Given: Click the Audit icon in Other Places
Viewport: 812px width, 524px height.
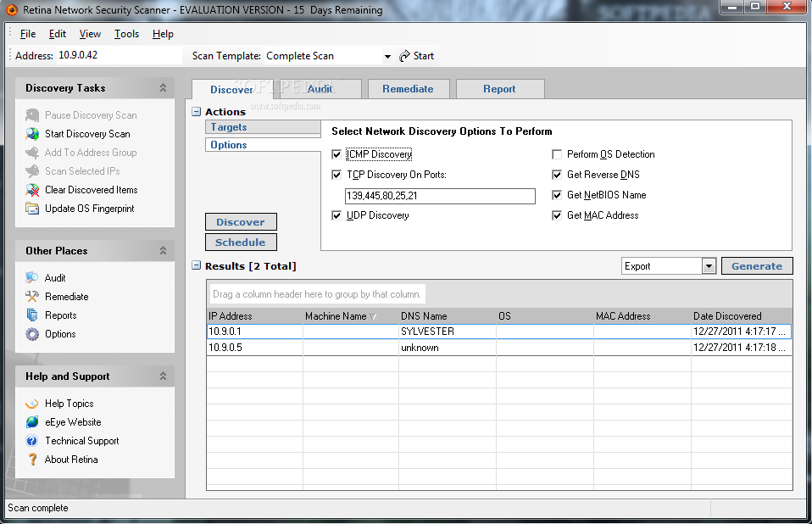Looking at the screenshot, I should pyautogui.click(x=32, y=277).
